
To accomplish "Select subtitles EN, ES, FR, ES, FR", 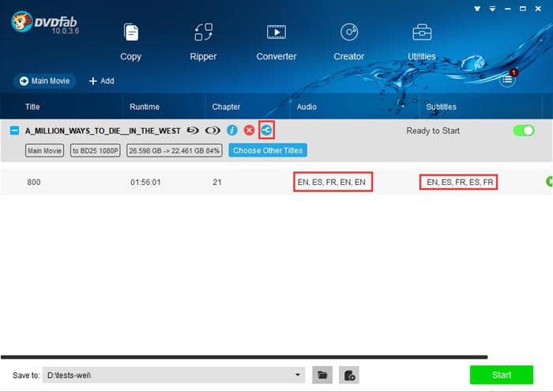I will [x=460, y=182].
